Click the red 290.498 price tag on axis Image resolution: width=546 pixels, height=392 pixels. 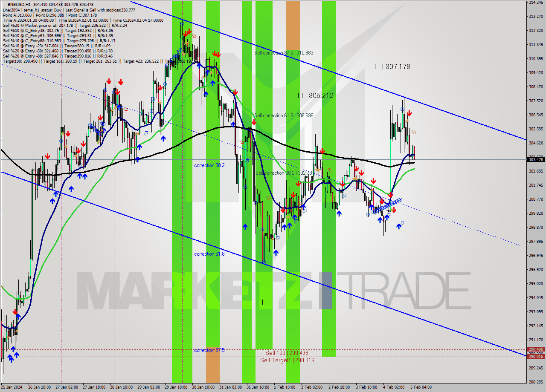pos(536,349)
